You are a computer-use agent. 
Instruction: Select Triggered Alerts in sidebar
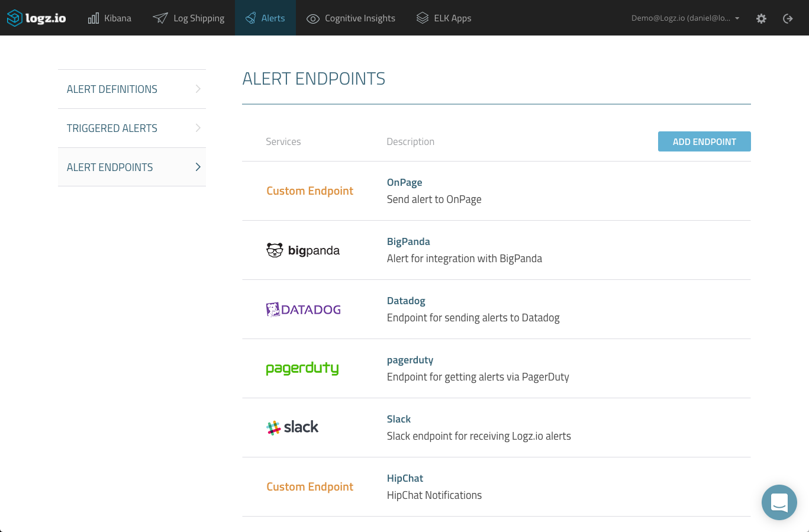(x=132, y=128)
